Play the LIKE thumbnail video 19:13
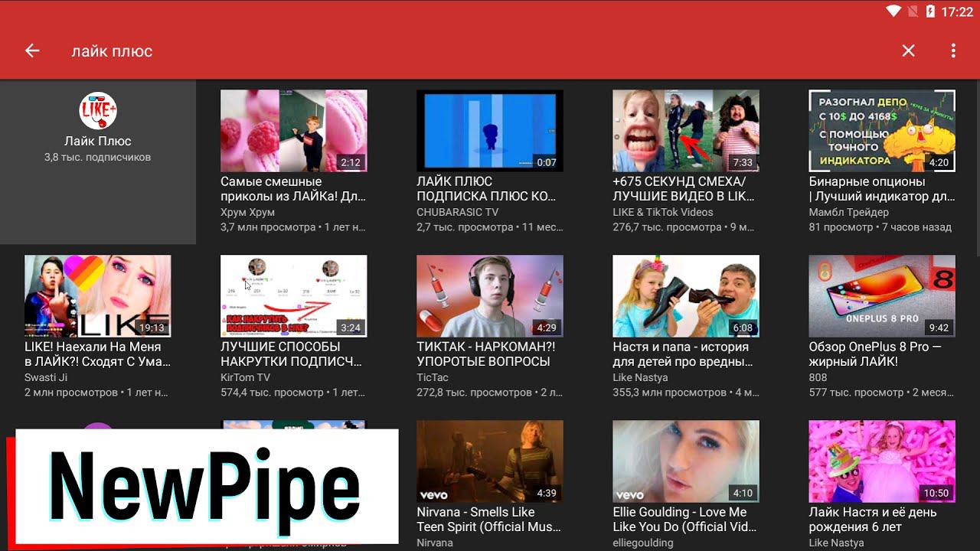This screenshot has width=980, height=551. click(98, 296)
